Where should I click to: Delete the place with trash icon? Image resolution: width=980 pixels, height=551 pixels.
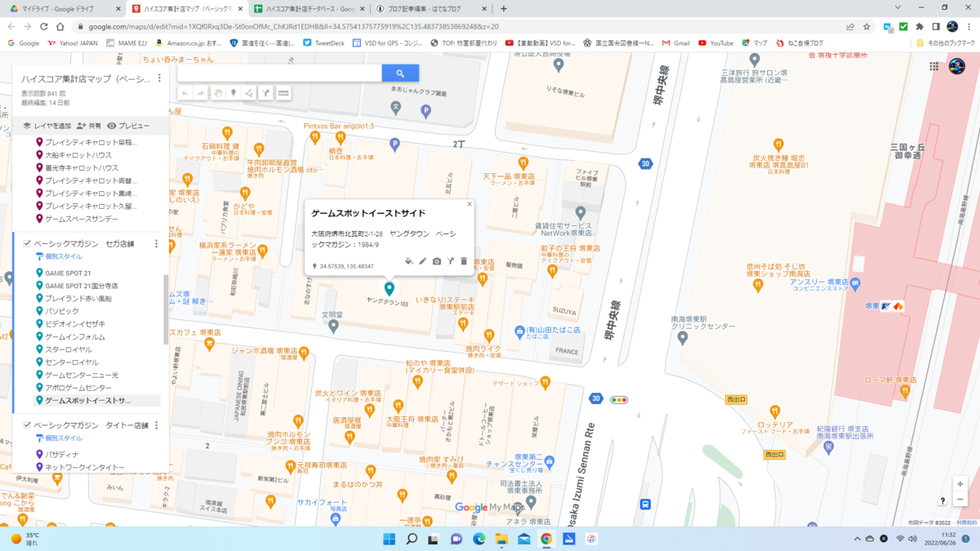point(464,261)
